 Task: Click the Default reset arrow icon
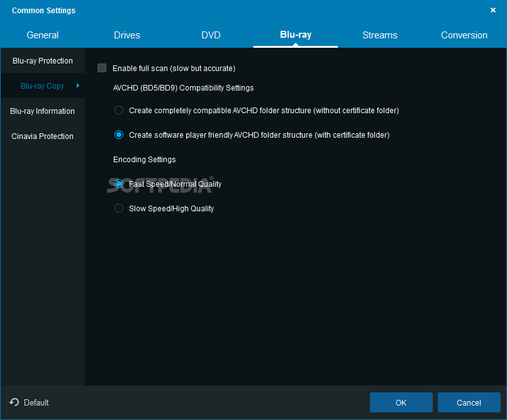pos(14,402)
